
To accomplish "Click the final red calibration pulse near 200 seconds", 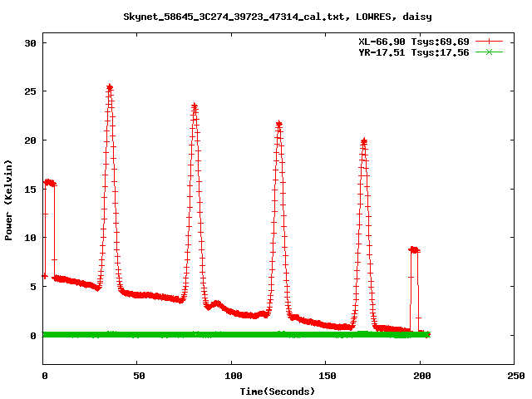I will [414, 250].
